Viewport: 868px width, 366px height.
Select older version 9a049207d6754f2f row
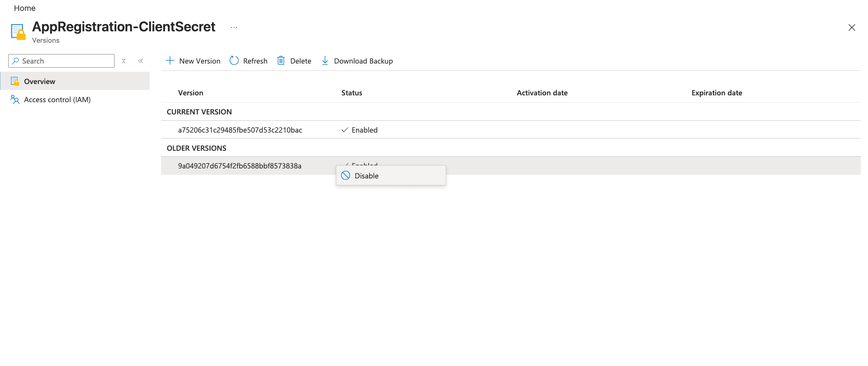click(240, 166)
